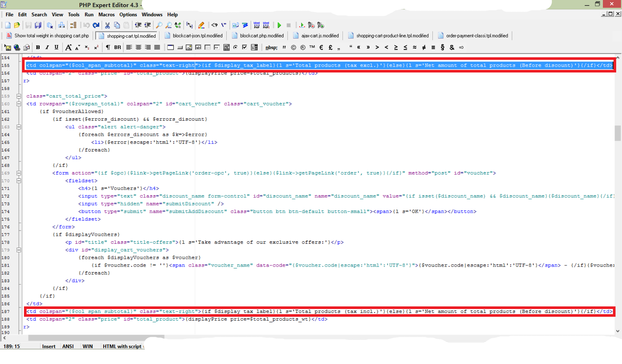Image resolution: width=622 pixels, height=364 pixels.
Task: Click the superscript x² icon
Action: click(x=96, y=48)
